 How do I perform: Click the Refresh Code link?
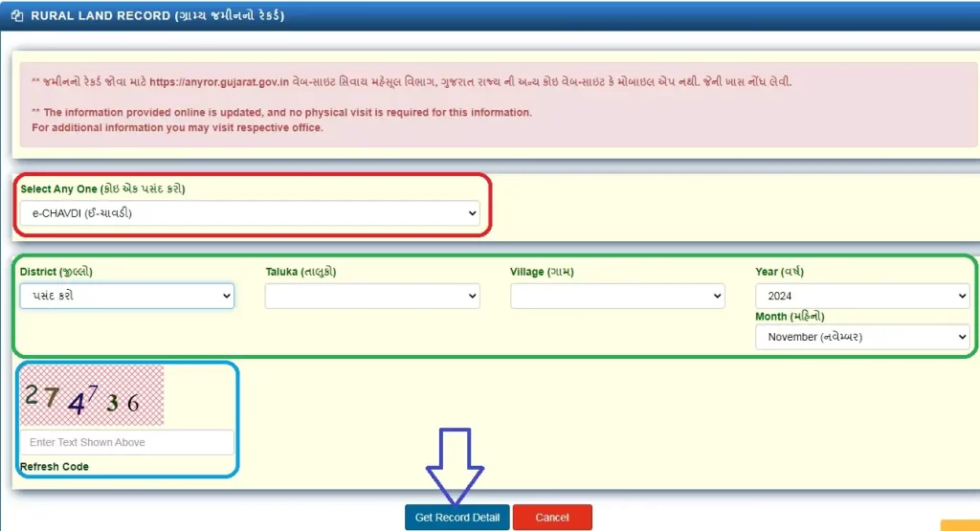click(55, 467)
